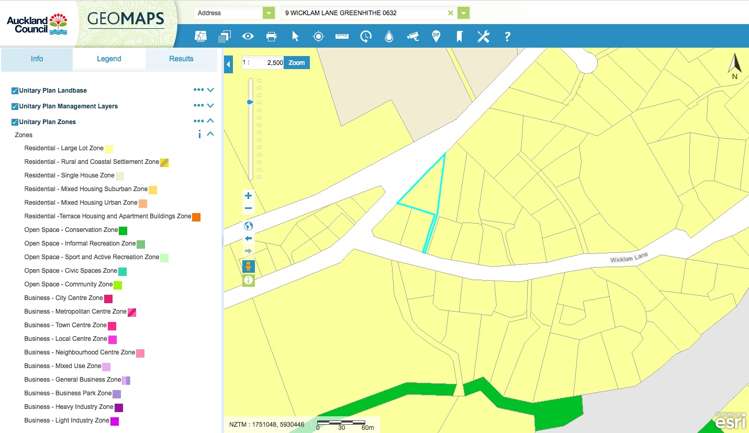Open the ruler measure tool
This screenshot has width=749, height=433.
coord(342,36)
